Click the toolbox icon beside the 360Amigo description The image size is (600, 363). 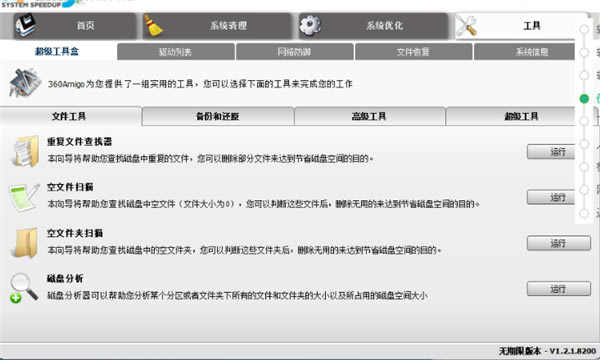25,82
